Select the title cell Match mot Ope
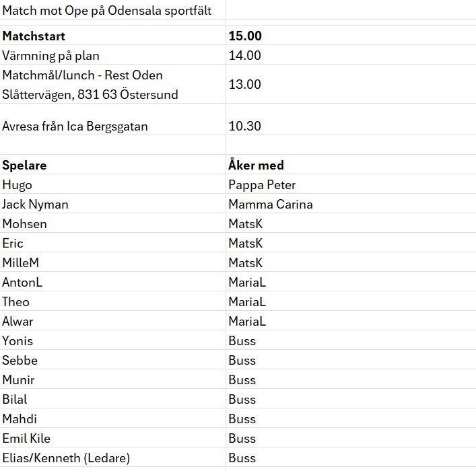This screenshot has width=476, height=471. point(112,9)
